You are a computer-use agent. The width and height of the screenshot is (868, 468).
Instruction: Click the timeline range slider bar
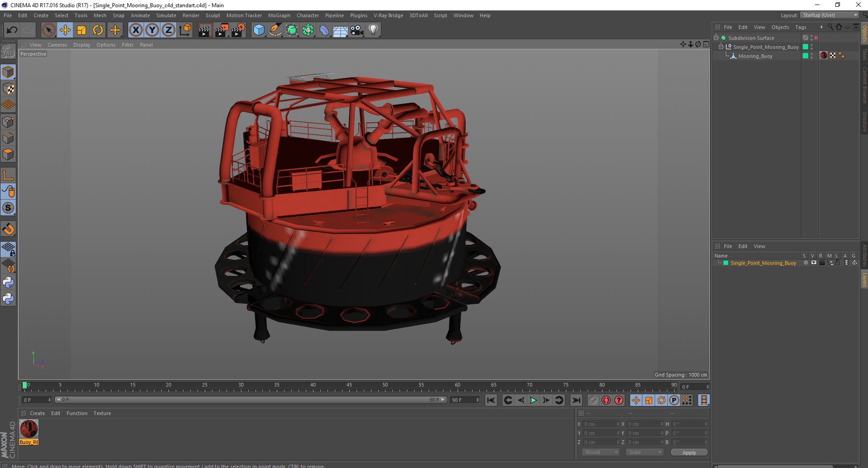(x=251, y=400)
